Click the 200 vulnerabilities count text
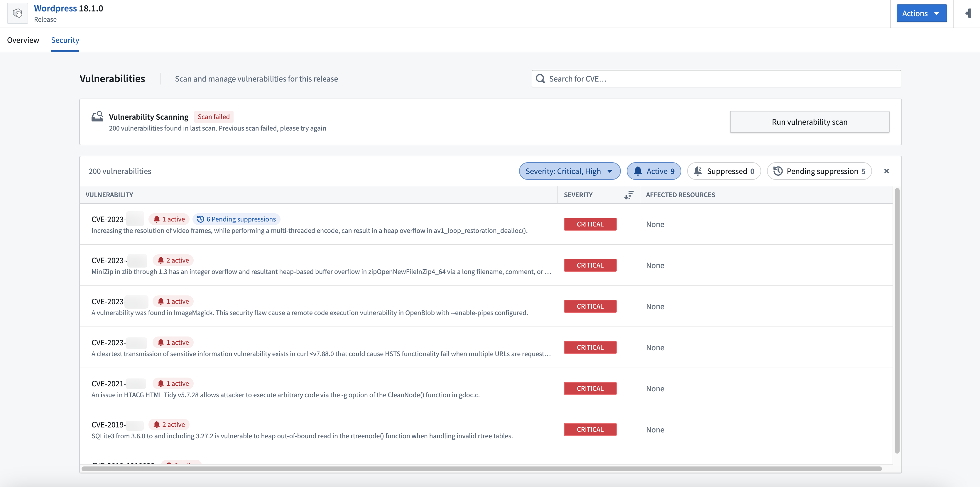 point(120,171)
